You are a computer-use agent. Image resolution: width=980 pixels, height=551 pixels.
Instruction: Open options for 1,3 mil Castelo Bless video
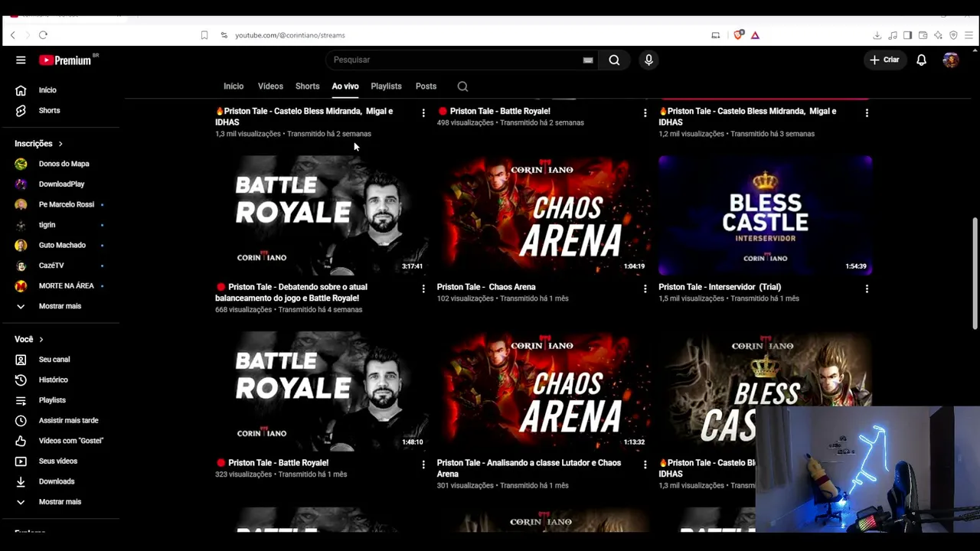point(423,112)
